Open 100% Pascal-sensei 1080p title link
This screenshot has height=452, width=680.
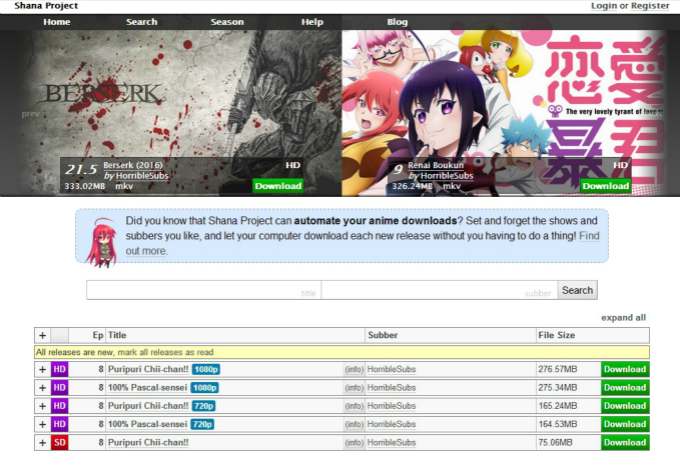[x=147, y=387]
